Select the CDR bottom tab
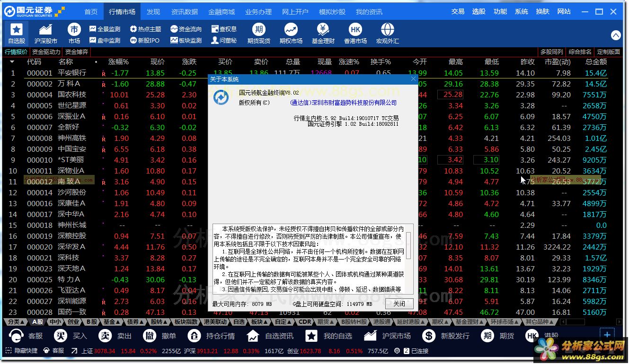This screenshot has width=629, height=364. pos(305,322)
